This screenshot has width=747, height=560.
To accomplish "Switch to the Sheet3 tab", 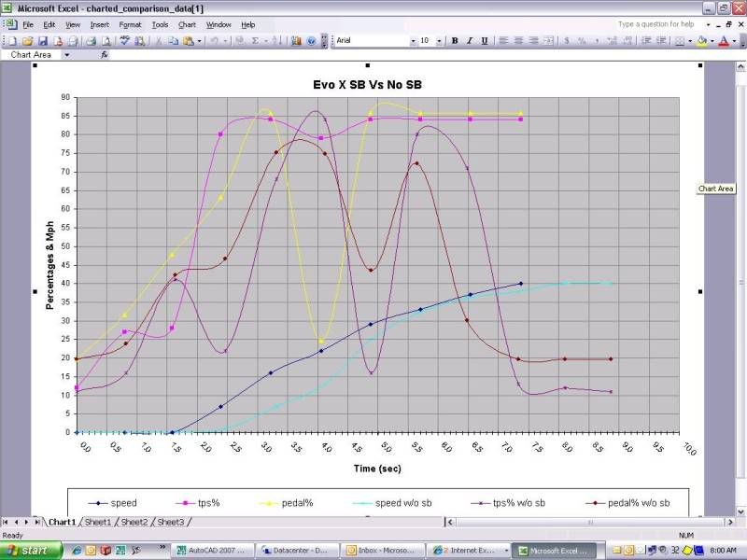I will 171,522.
